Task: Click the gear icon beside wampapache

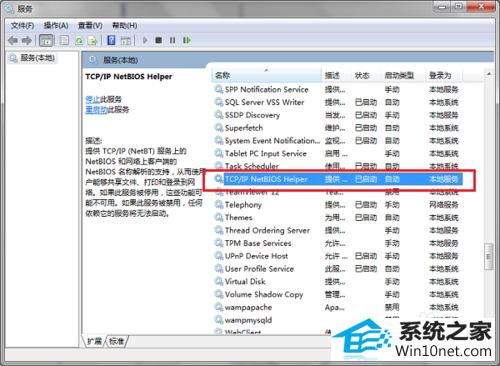Action: point(219,307)
